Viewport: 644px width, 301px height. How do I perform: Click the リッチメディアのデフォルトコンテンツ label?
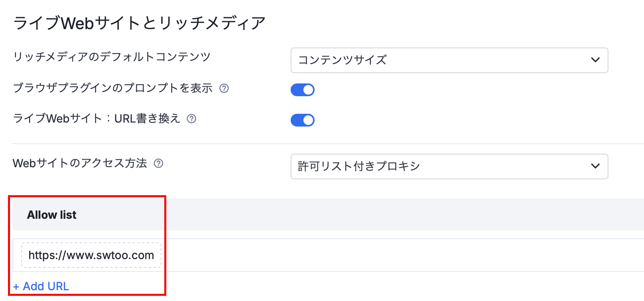(x=112, y=57)
